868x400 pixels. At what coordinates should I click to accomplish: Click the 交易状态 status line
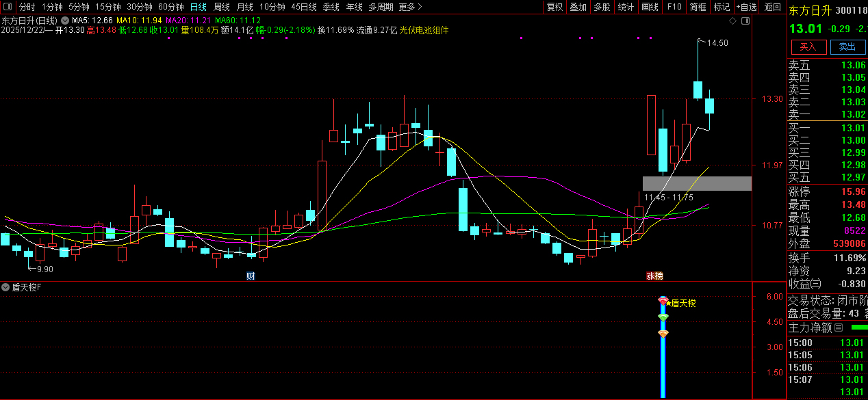(x=827, y=300)
